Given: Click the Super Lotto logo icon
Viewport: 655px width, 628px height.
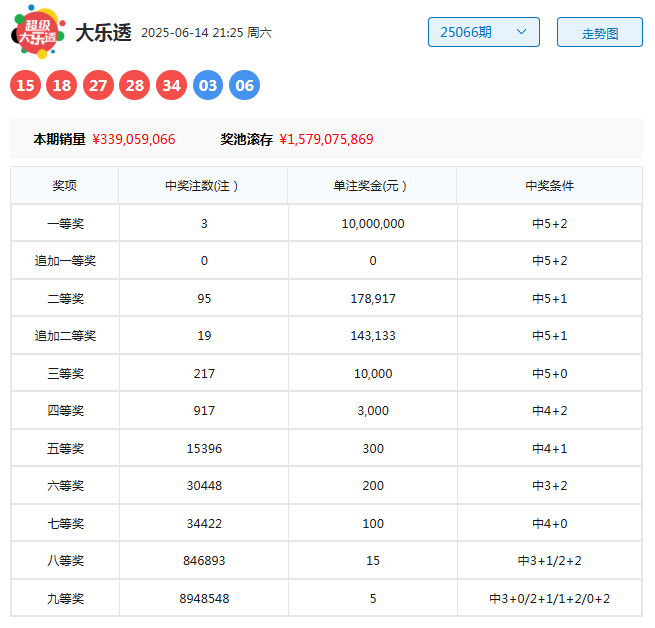Looking at the screenshot, I should click(38, 32).
